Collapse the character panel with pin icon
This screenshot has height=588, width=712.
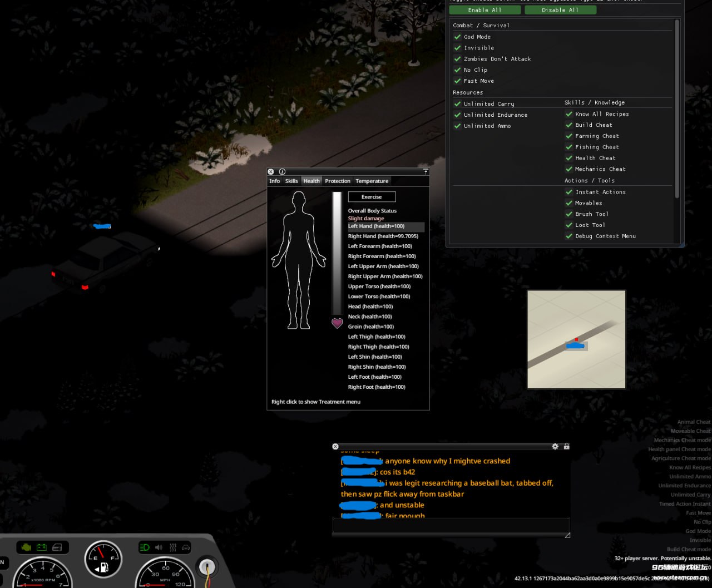pos(426,172)
